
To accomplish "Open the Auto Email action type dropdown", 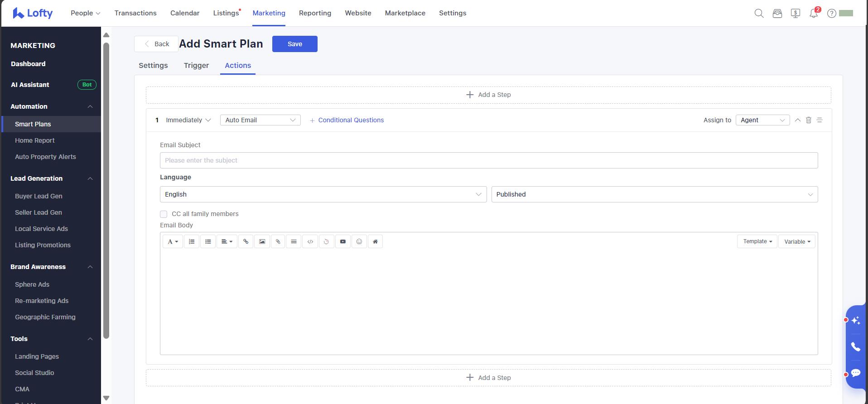I will (260, 120).
